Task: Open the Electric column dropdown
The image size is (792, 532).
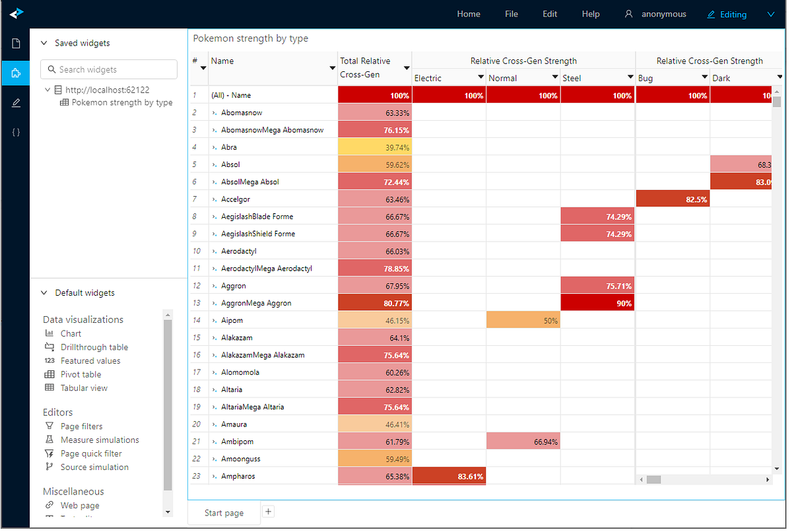Action: pos(480,77)
